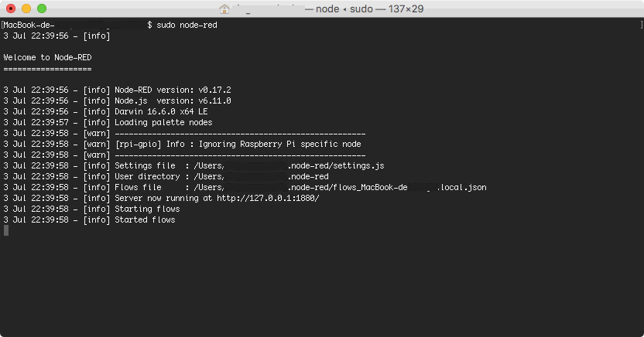Click the green zoom window button
644x337 pixels.
click(42, 9)
